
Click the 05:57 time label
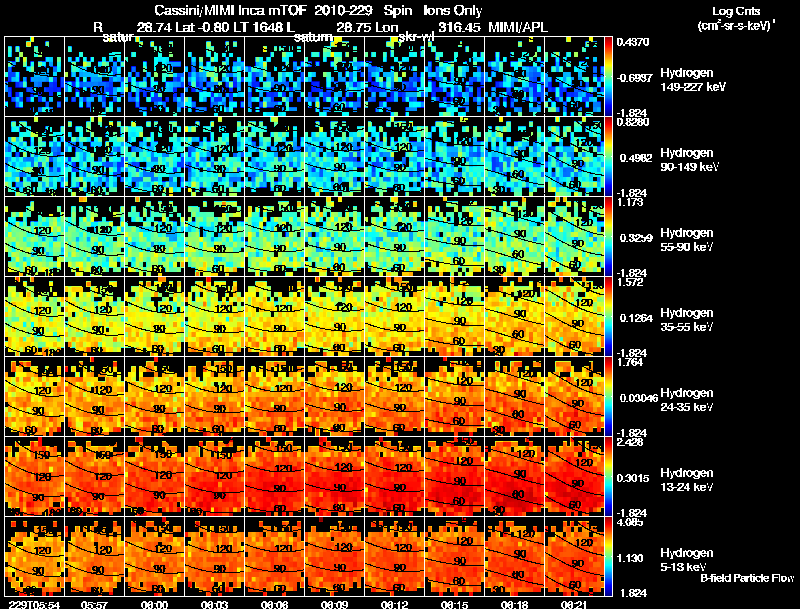(94, 604)
